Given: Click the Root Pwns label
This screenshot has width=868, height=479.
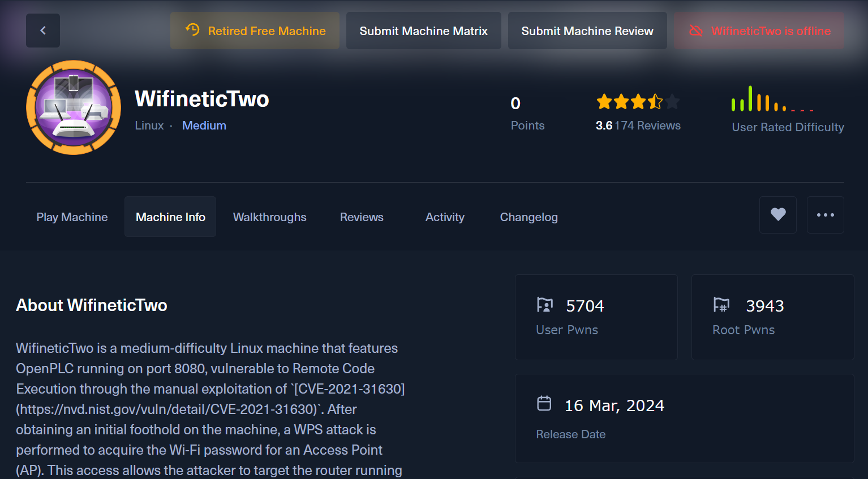Looking at the screenshot, I should (x=744, y=330).
